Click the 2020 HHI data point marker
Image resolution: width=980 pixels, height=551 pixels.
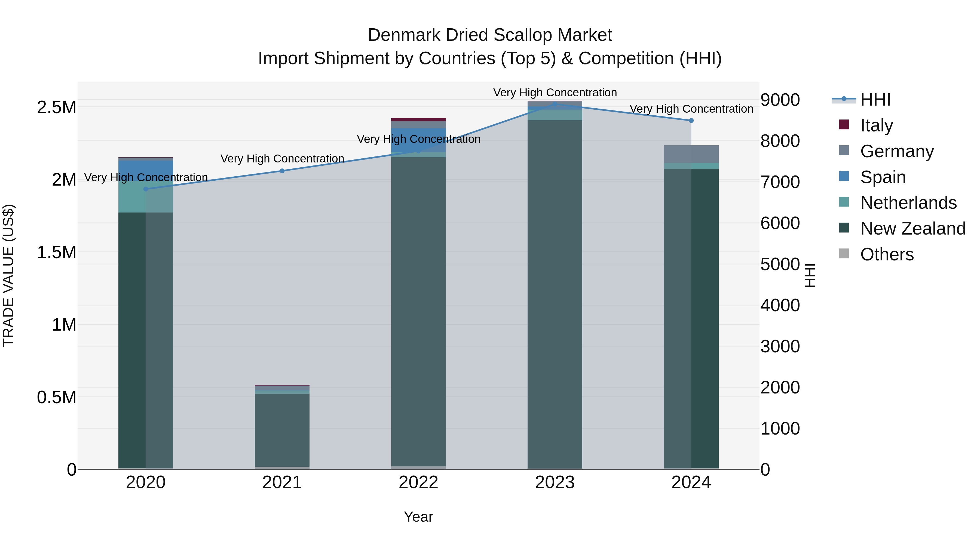click(146, 189)
